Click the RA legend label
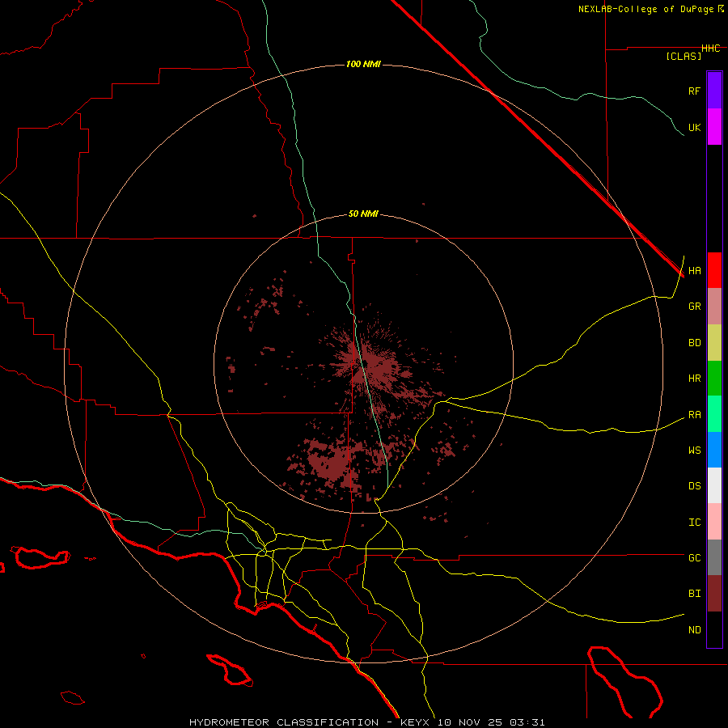The width and height of the screenshot is (728, 728). tap(694, 415)
